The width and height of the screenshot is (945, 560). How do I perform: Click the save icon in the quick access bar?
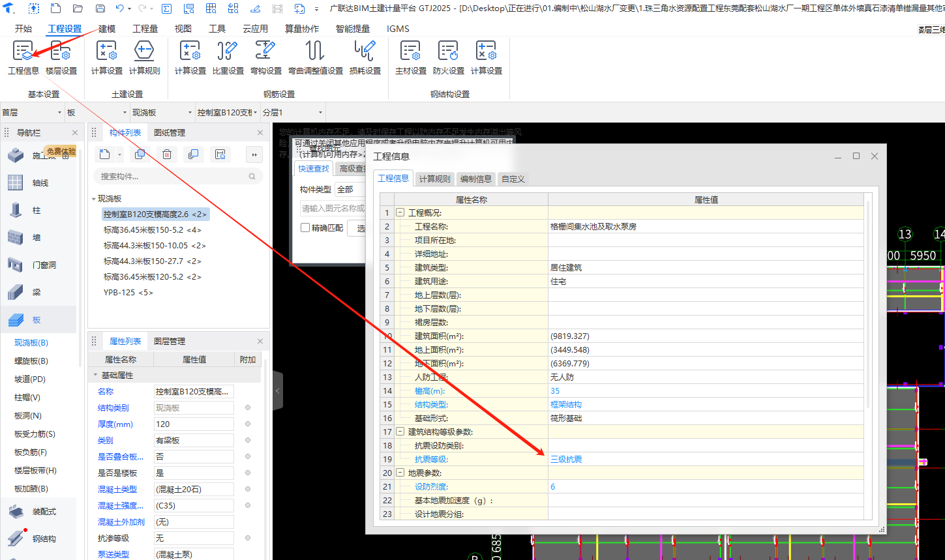point(100,9)
